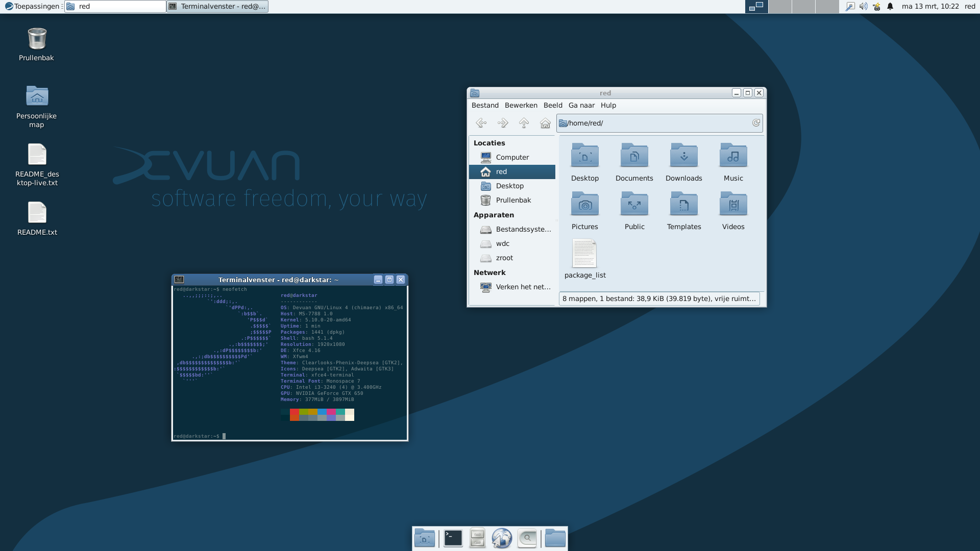Switch to the red window in taskbar
This screenshot has height=551, width=980.
115,6
